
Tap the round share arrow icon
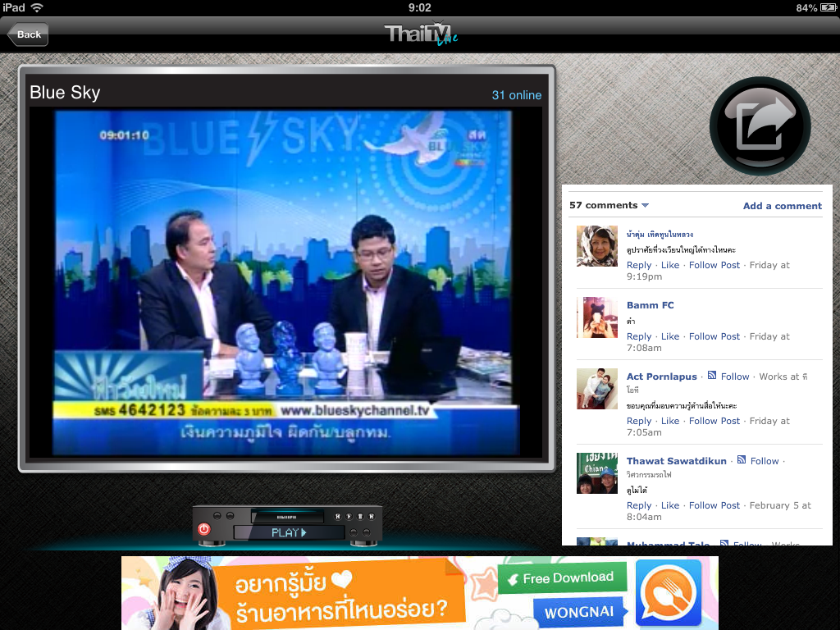[x=760, y=126]
